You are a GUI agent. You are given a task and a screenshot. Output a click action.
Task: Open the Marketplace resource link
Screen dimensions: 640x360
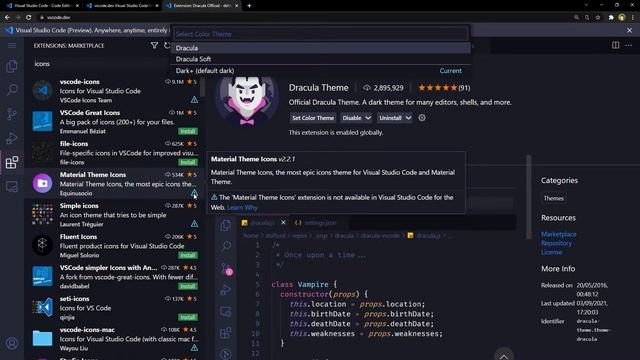tap(559, 234)
